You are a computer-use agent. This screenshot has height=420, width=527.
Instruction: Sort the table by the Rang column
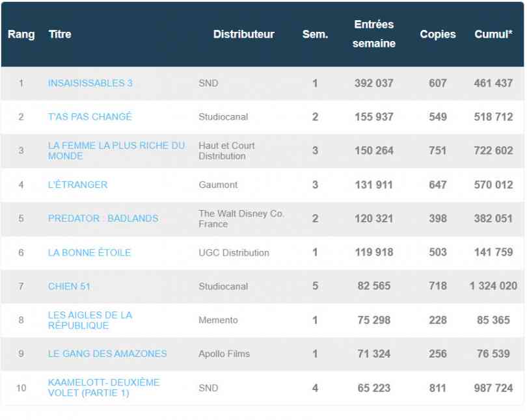[21, 34]
